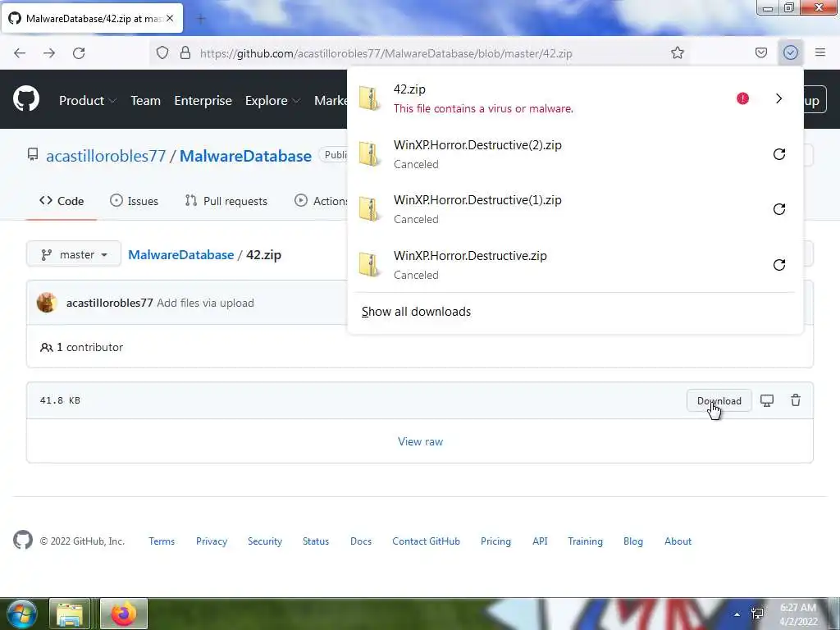Click the footer GitHub logo
The image size is (840, 630).
(x=23, y=540)
